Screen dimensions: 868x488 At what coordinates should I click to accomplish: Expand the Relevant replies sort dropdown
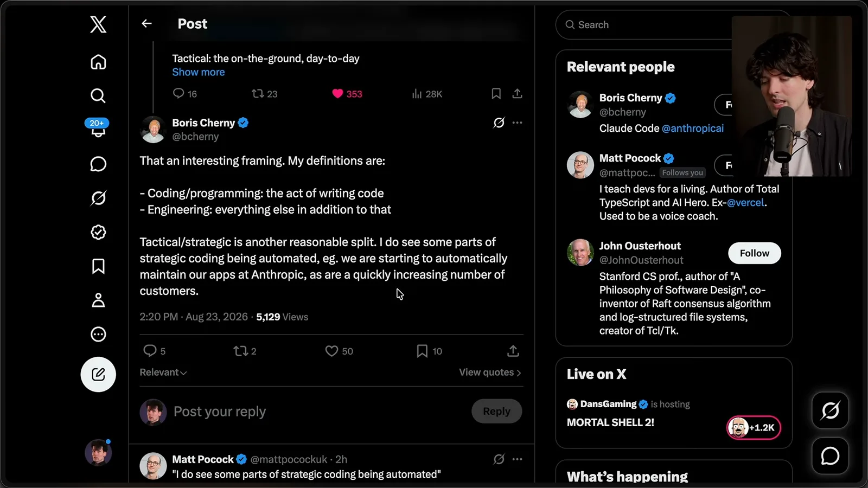pos(163,372)
